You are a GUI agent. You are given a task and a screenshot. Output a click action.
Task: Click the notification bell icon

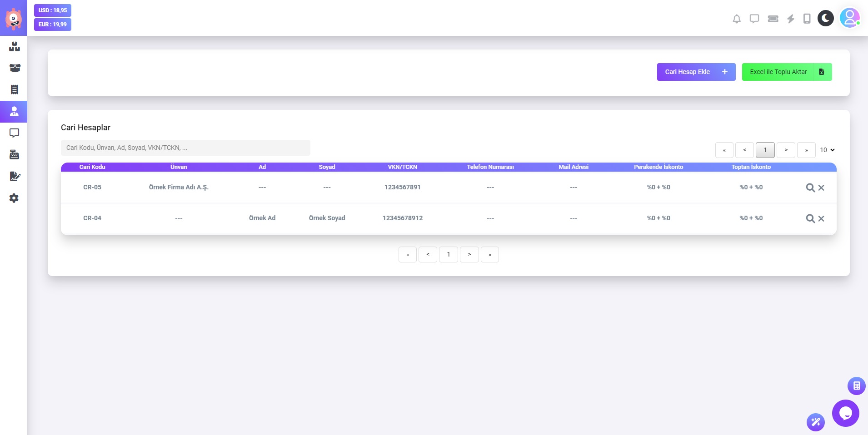click(737, 19)
